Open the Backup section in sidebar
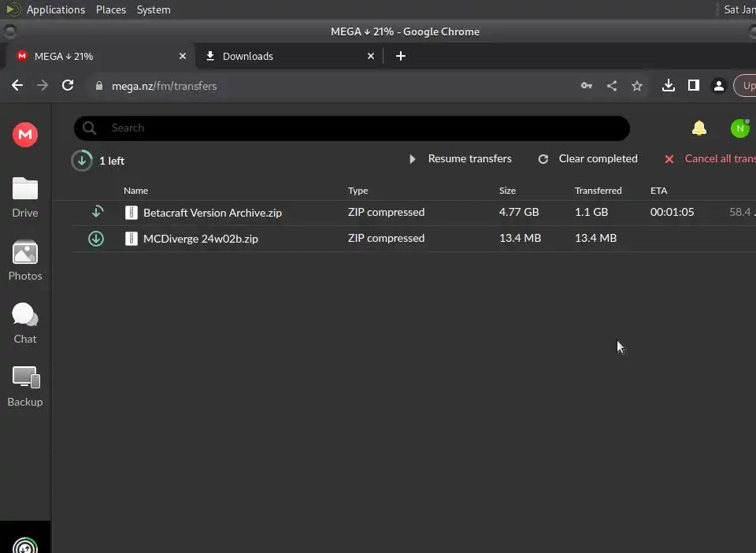Screen dimensions: 756x553 coord(25,387)
